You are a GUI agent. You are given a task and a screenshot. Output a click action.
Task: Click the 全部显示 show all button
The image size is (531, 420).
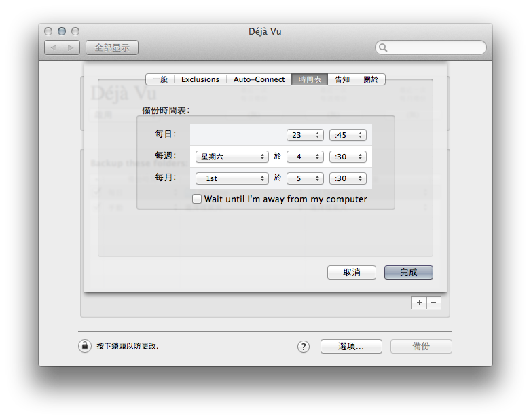(112, 47)
